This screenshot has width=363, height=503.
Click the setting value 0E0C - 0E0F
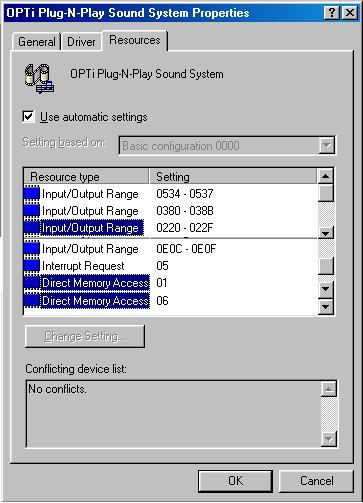tap(186, 249)
